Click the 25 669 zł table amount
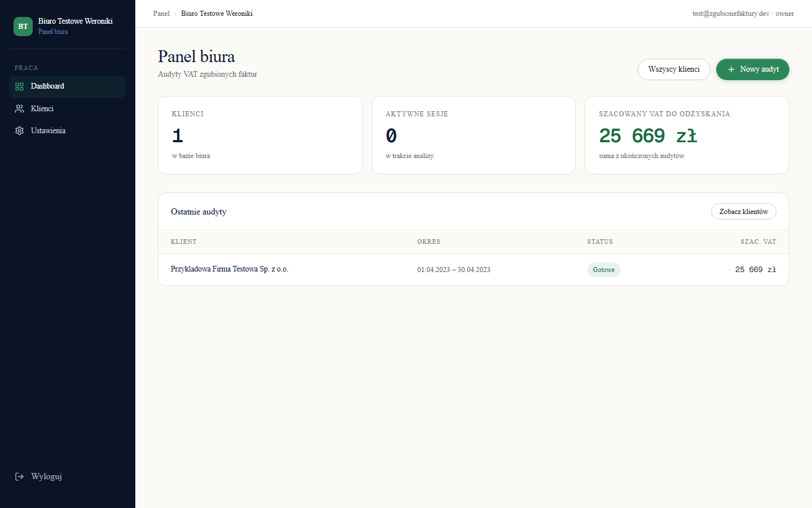This screenshot has height=508, width=812. tap(756, 270)
